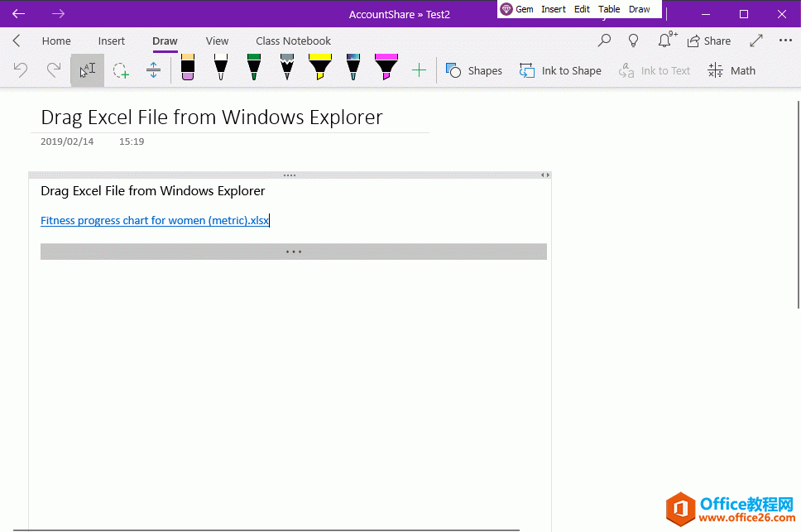This screenshot has height=532, width=801.
Task: Choose the magenta highlighter
Action: point(386,67)
